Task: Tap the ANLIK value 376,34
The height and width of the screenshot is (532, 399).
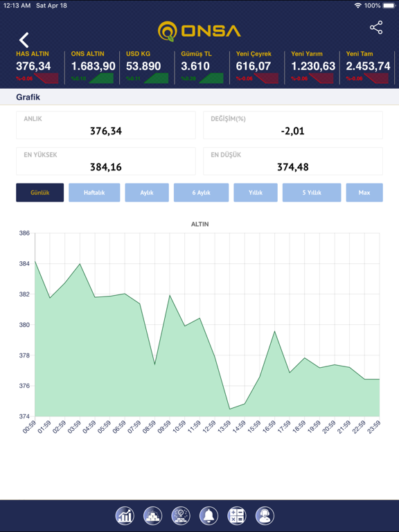Action: point(106,131)
